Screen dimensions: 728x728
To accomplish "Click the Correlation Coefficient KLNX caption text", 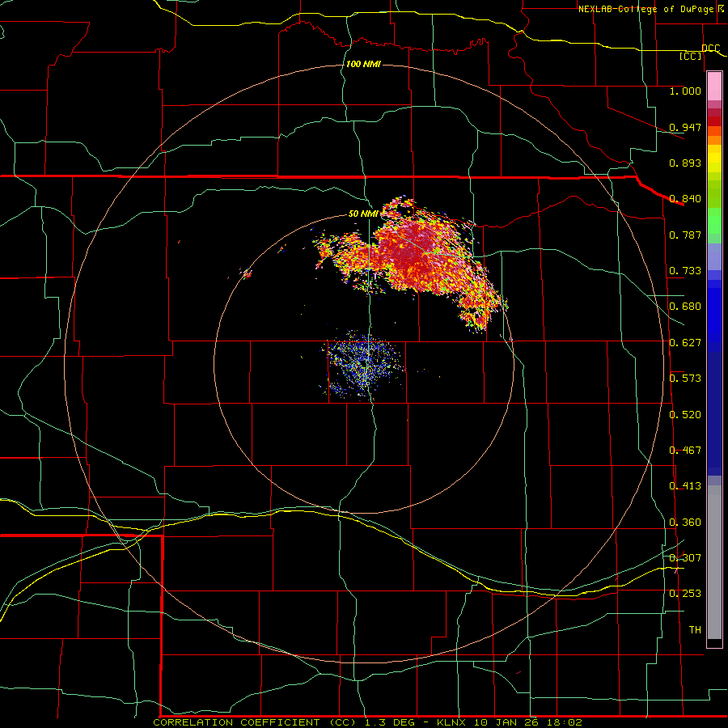I will click(x=367, y=722).
